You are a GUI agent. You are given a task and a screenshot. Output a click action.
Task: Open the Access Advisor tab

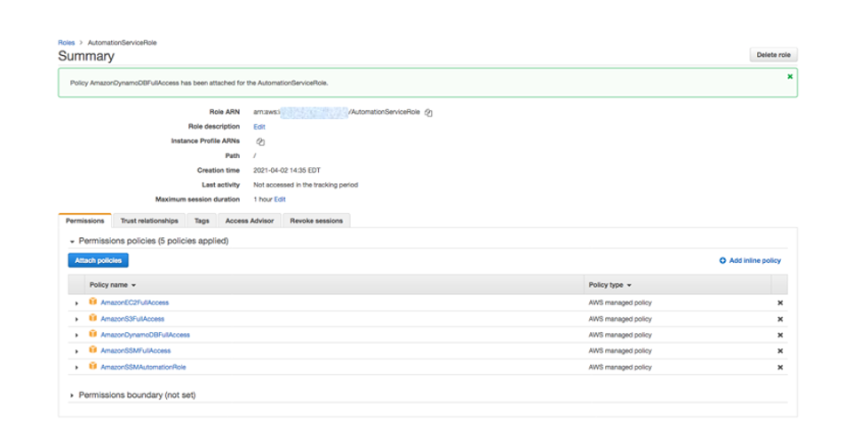pos(250,221)
